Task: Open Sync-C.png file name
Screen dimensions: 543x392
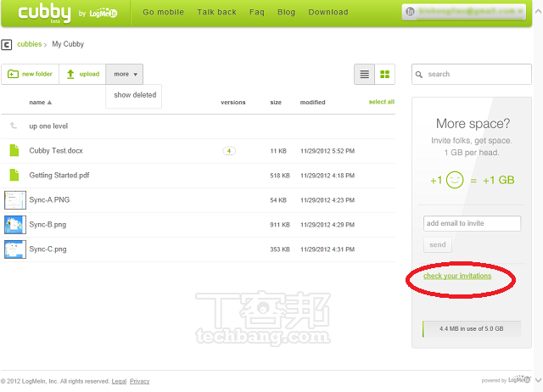Action: coord(48,249)
